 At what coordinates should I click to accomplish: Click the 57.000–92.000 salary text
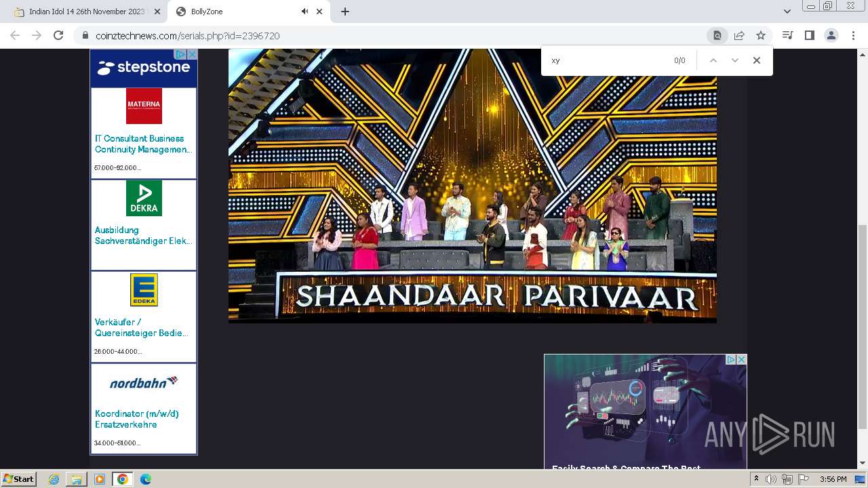[x=117, y=167]
